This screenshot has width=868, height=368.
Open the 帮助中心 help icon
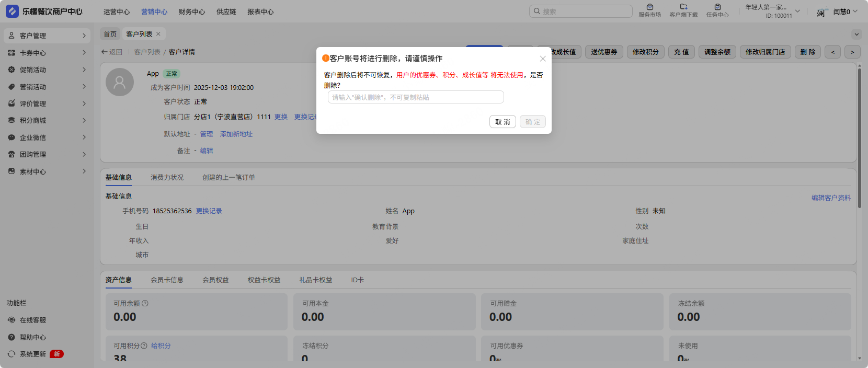pyautogui.click(x=12, y=337)
